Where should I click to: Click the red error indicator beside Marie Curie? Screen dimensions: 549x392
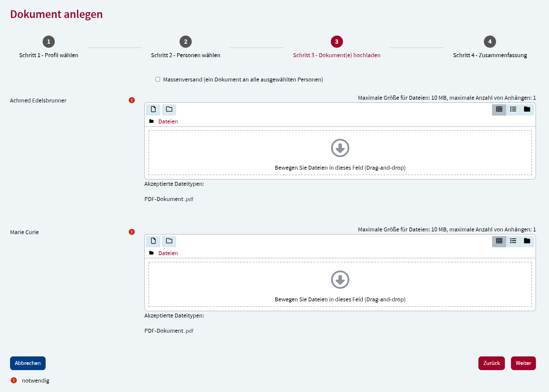(x=132, y=232)
